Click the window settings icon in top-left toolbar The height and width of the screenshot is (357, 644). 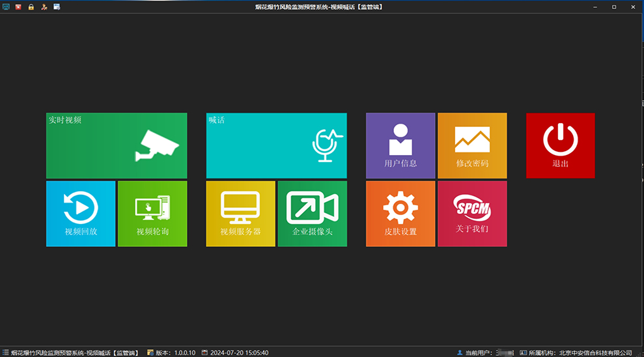point(57,7)
